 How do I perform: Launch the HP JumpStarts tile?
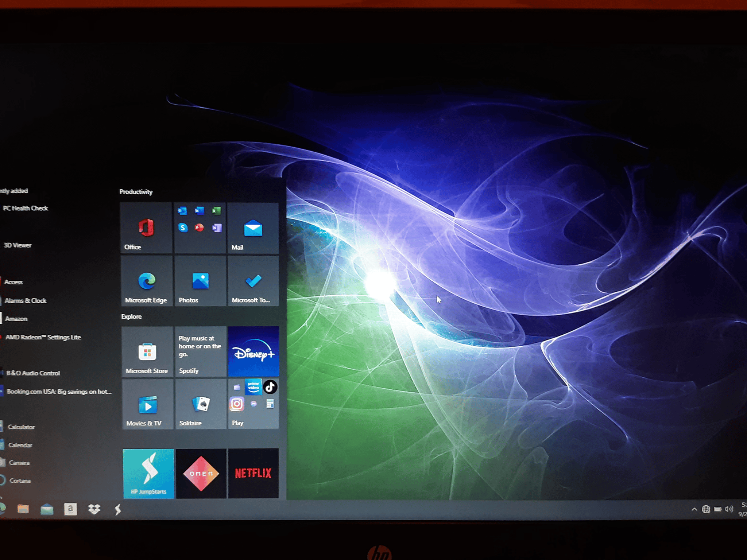coord(148,474)
